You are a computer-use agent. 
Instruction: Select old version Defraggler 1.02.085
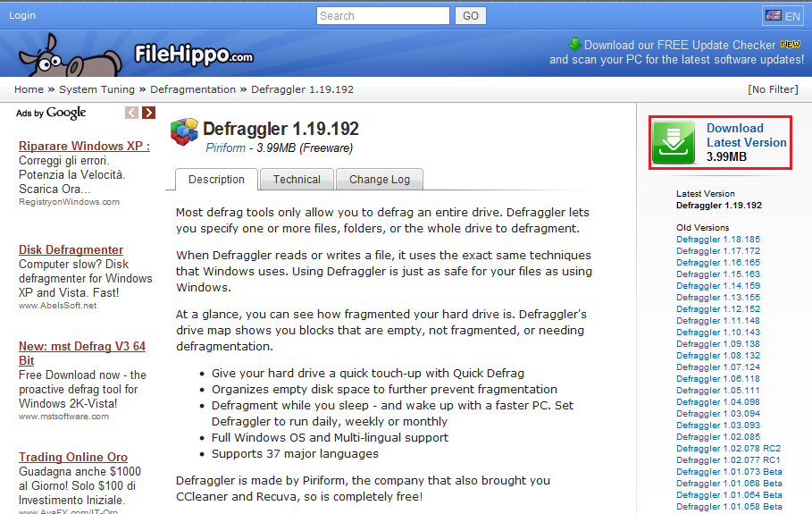[718, 437]
